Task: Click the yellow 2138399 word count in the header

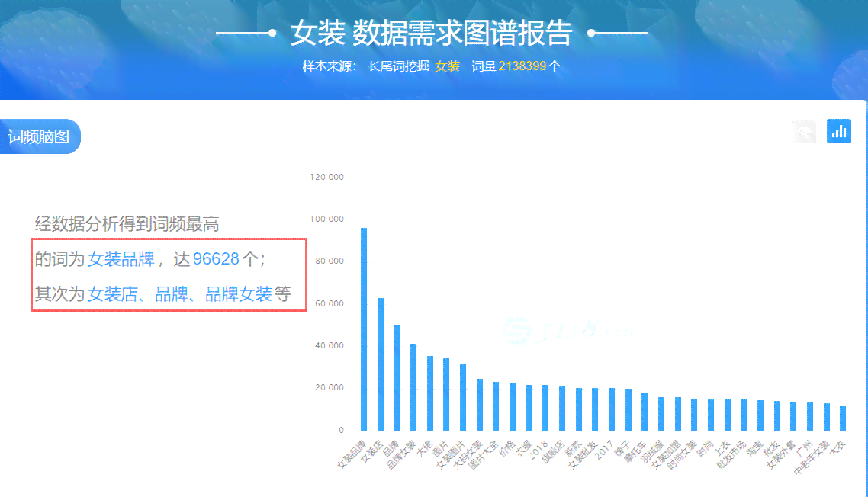Action: (522, 66)
